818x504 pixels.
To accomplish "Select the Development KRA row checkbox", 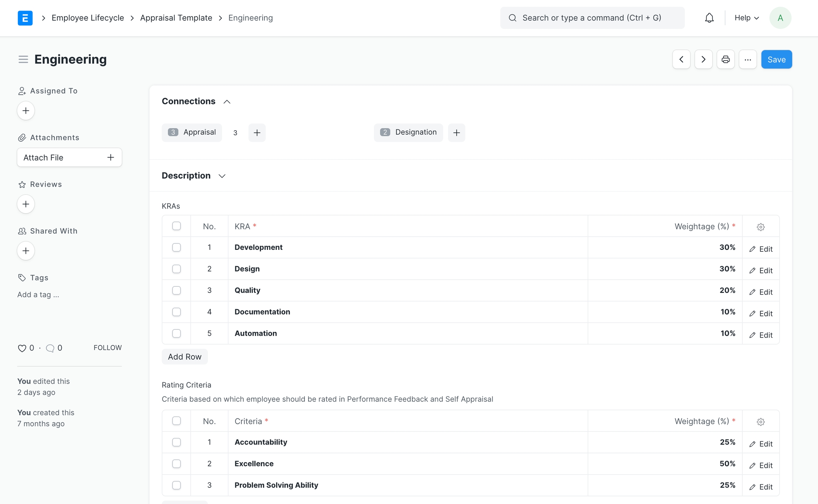I will click(x=176, y=247).
